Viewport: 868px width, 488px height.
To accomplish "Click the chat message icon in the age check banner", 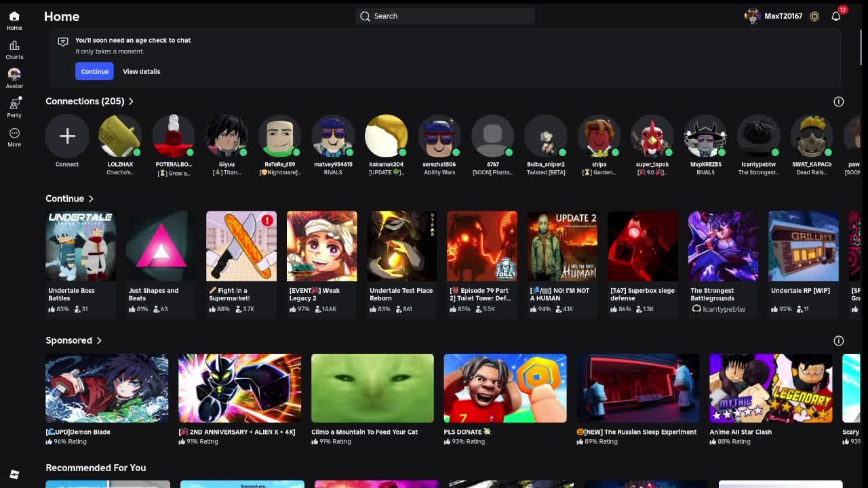I will pos(63,42).
